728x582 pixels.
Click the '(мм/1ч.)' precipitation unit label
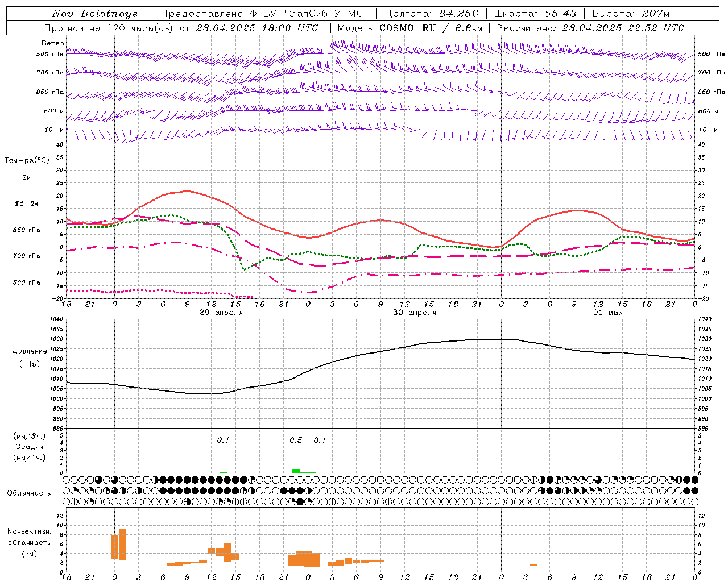pos(30,458)
